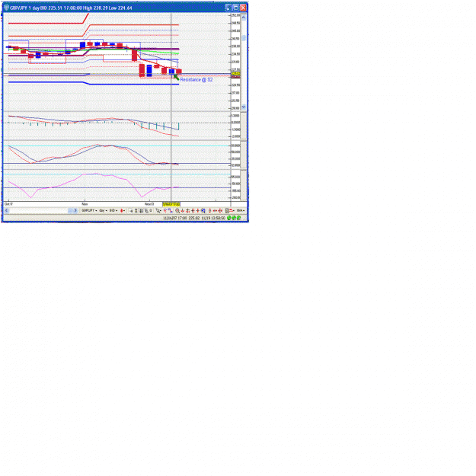Click the horizontal scrollbar left arrow
The image size is (476, 476).
tap(6, 210)
